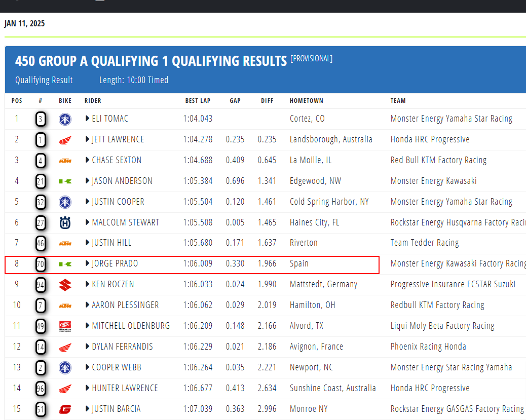This screenshot has height=420, width=526.
Task: Expand Jorge Prado row triangle
Action: click(88, 264)
